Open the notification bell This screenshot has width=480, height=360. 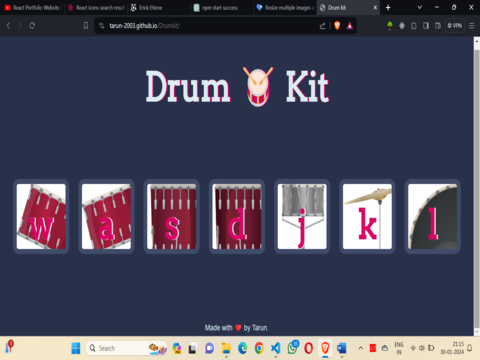click(x=470, y=348)
